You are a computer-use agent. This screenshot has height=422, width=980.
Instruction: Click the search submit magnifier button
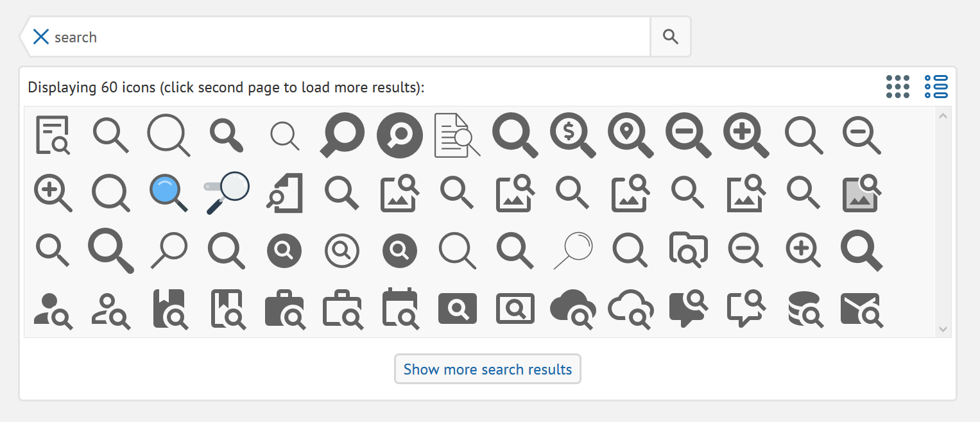click(670, 37)
